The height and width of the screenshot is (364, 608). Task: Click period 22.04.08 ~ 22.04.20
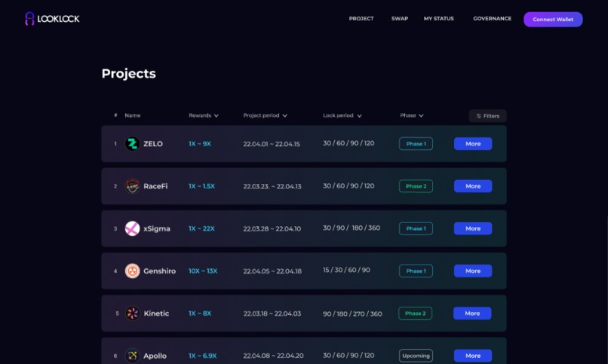(273, 356)
